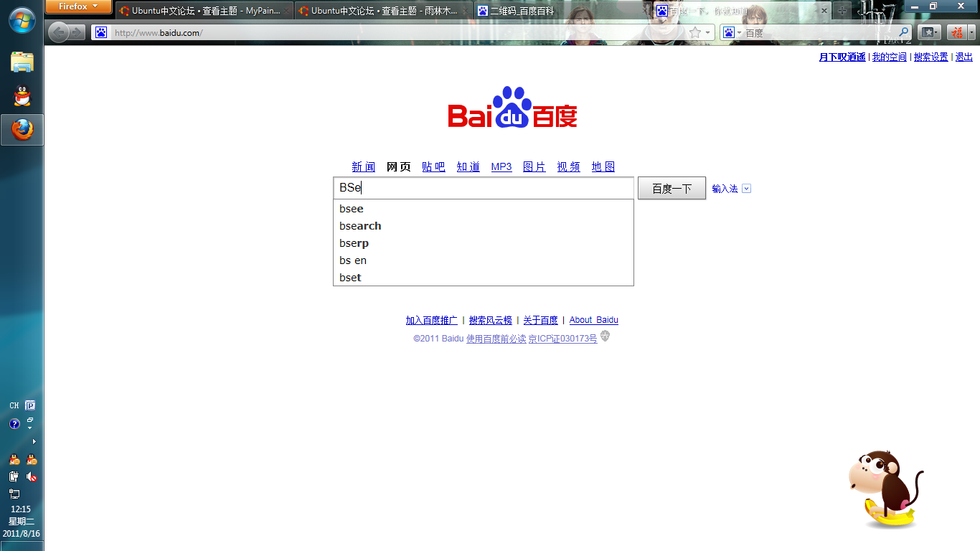This screenshot has height=551, width=980.
Task: Open the 加入百度推广 link
Action: coord(431,320)
